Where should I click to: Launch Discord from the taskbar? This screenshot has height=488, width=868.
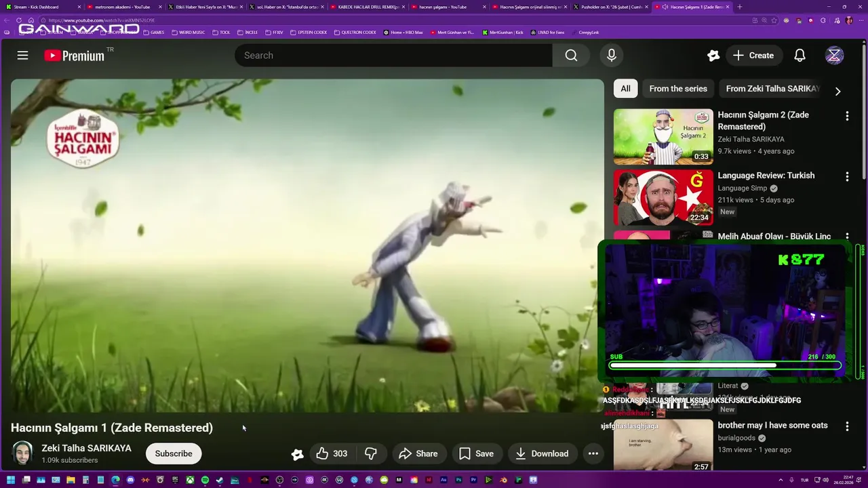pos(130,480)
